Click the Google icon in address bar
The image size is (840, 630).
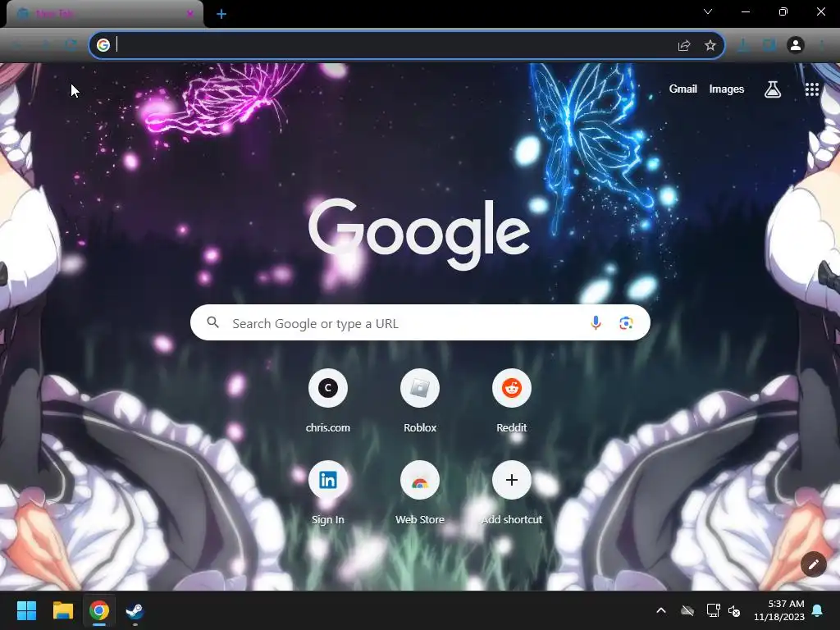[x=103, y=45]
